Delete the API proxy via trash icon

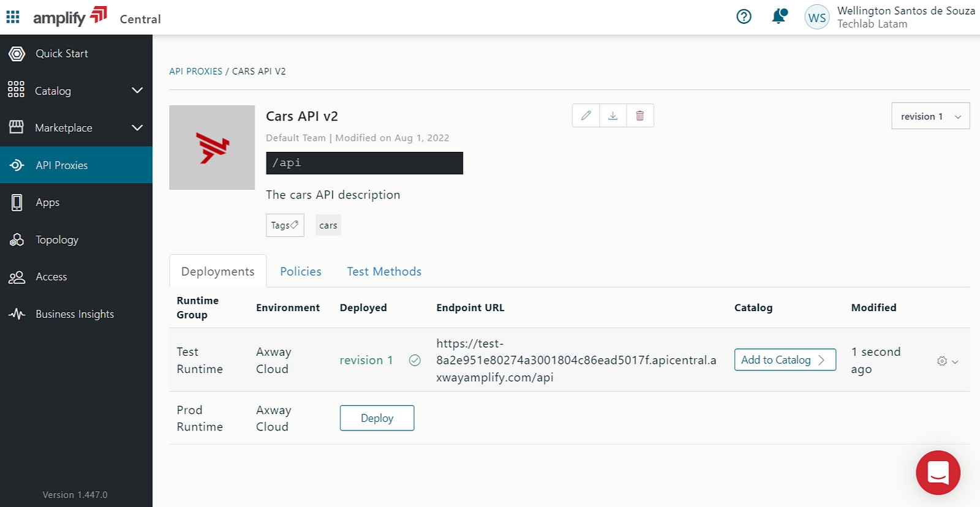click(640, 116)
